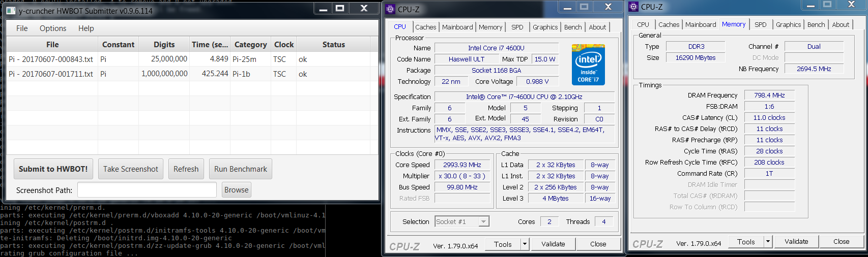Expand Tools dropdown arrow in processor CPU-Z window
868x257 pixels.
tap(525, 244)
